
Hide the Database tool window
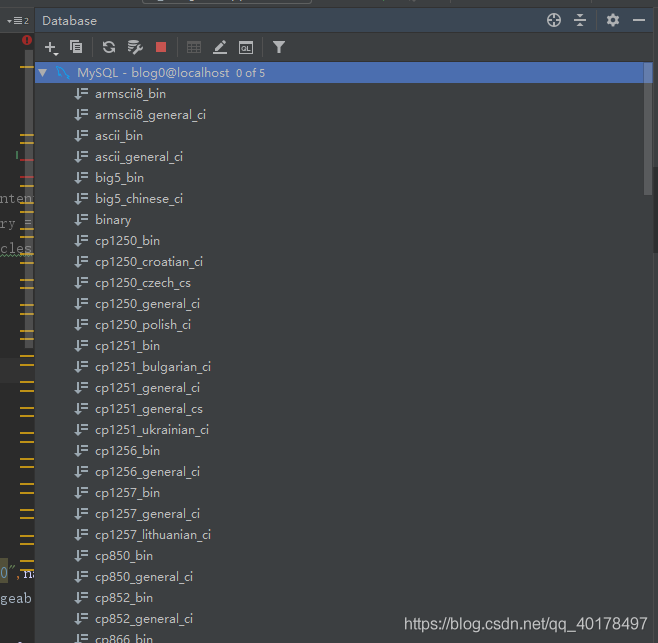coord(640,20)
